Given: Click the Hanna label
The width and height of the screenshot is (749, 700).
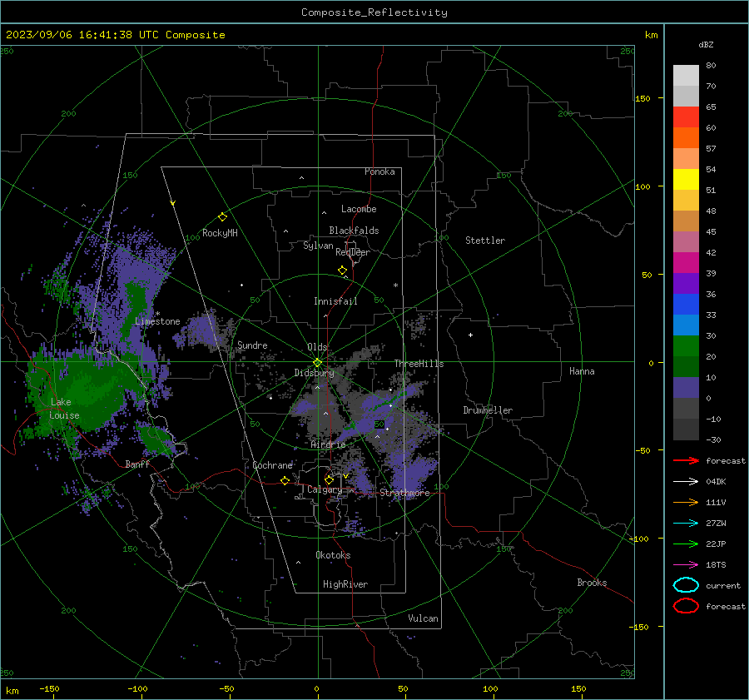Looking at the screenshot, I should [x=582, y=371].
